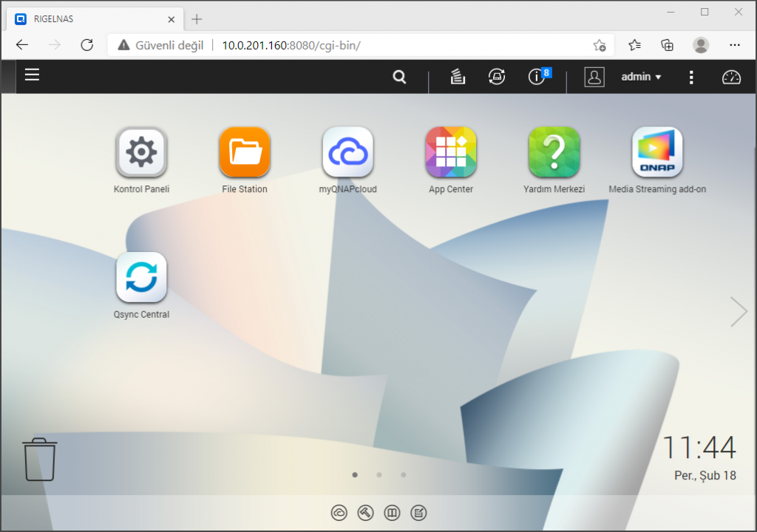Expand the admin user dropdown
The image size is (757, 532).
pyautogui.click(x=640, y=77)
